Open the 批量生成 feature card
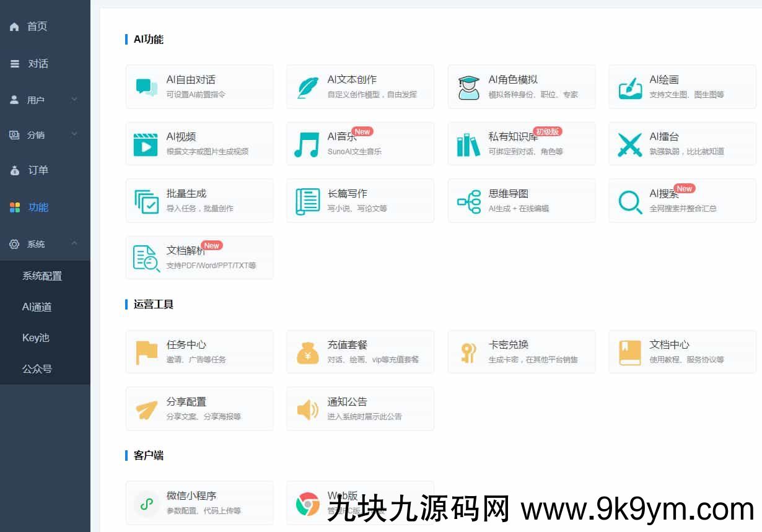 click(x=199, y=201)
